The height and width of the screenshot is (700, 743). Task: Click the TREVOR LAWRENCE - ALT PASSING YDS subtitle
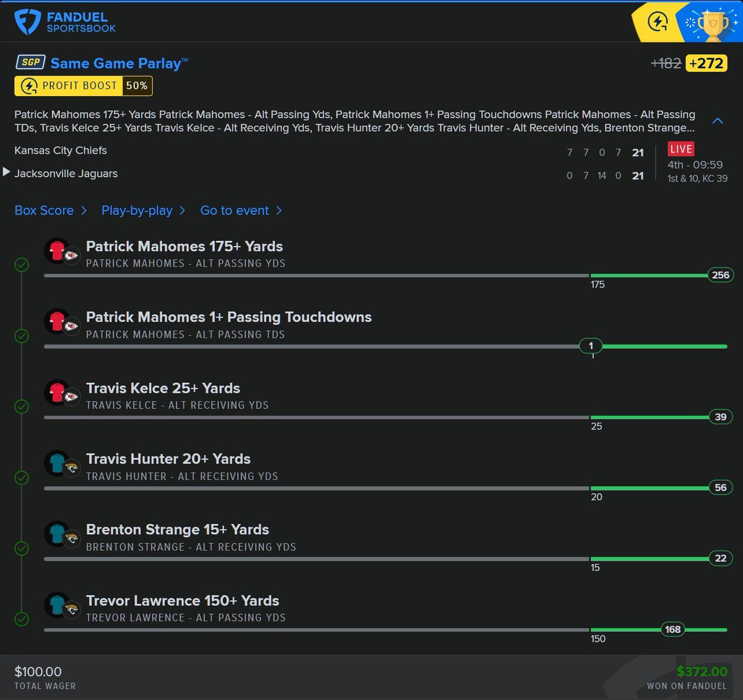tap(186, 618)
